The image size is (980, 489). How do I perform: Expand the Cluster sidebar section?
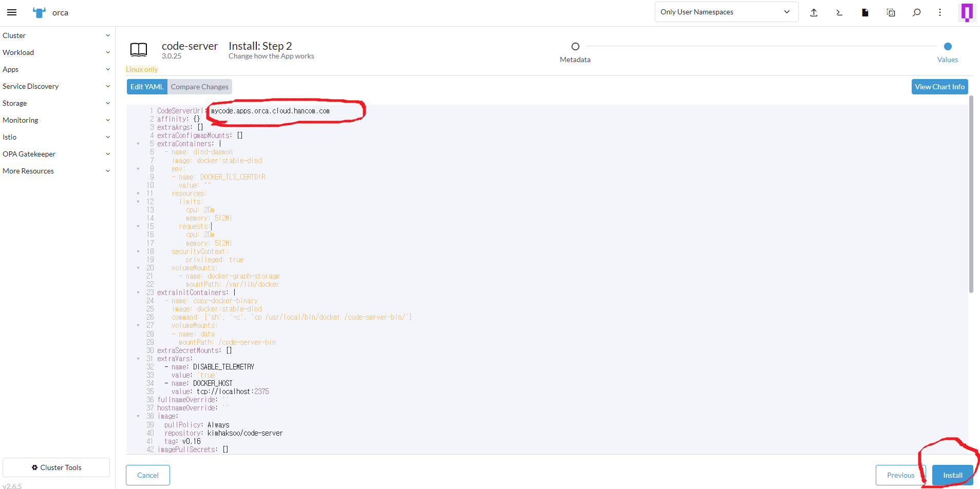point(58,35)
